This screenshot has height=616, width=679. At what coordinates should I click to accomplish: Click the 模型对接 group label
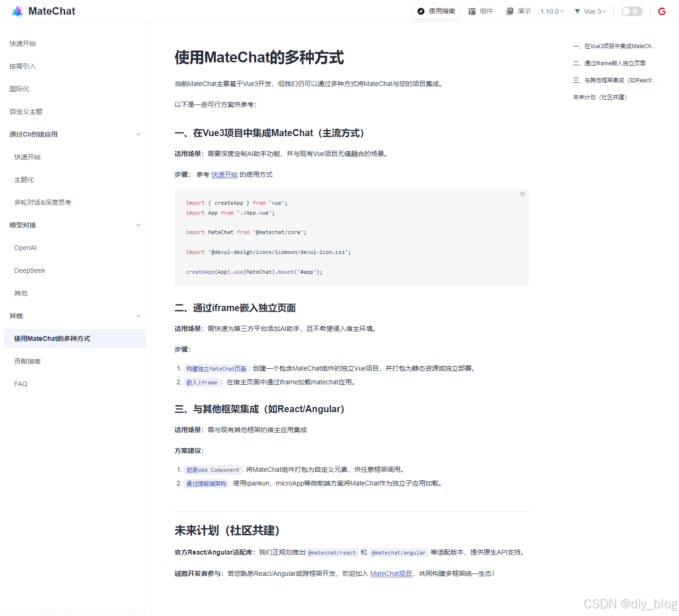(x=23, y=225)
